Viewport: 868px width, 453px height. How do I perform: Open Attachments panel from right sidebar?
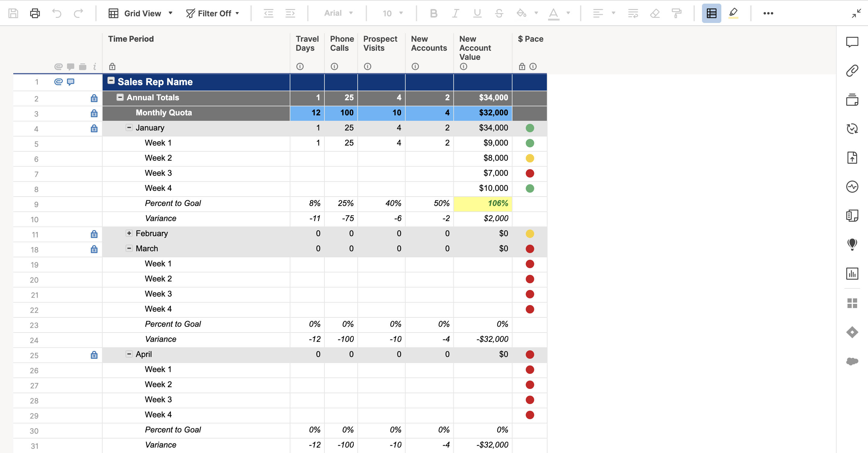(x=852, y=71)
